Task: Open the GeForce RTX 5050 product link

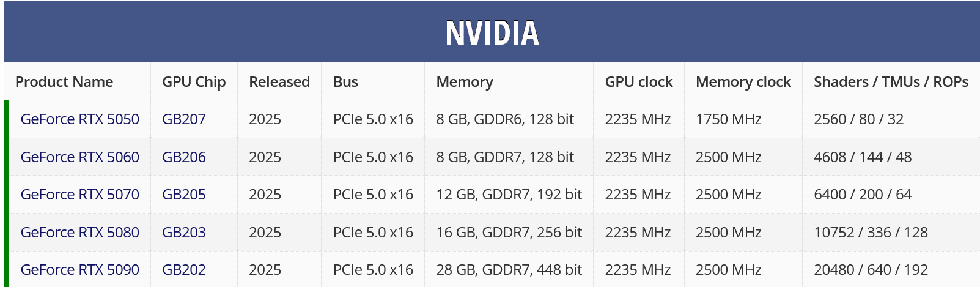Action: [x=79, y=119]
